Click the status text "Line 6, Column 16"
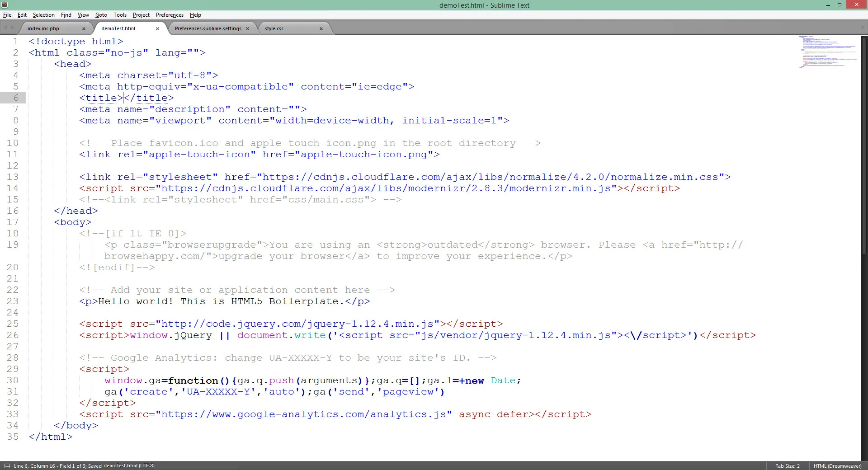The width and height of the screenshot is (868, 470). click(x=34, y=466)
